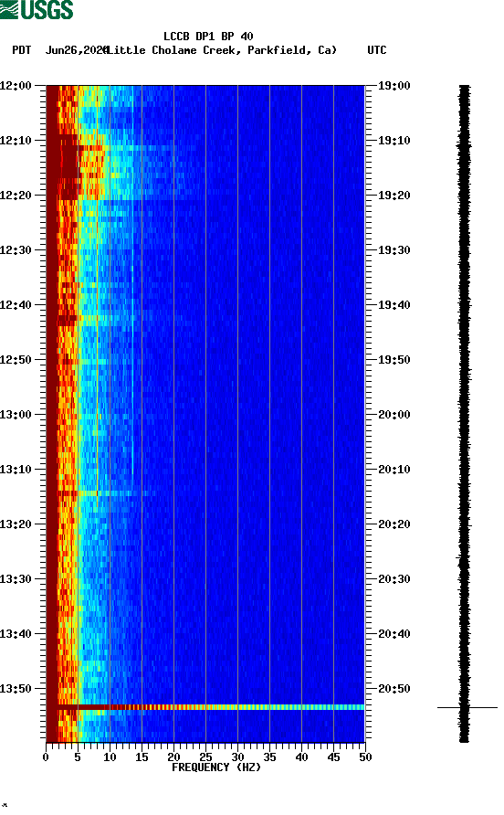Click the bright broadband event band near 13:53
This screenshot has height=815, width=504.
[x=205, y=707]
